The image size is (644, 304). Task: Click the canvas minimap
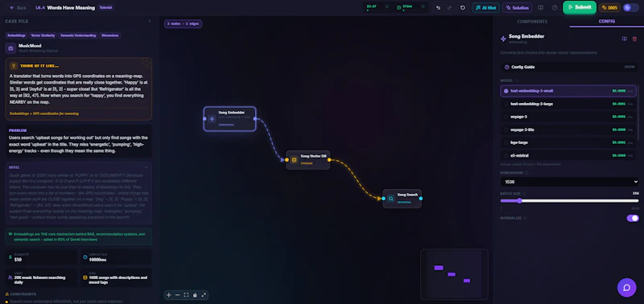[454, 273]
